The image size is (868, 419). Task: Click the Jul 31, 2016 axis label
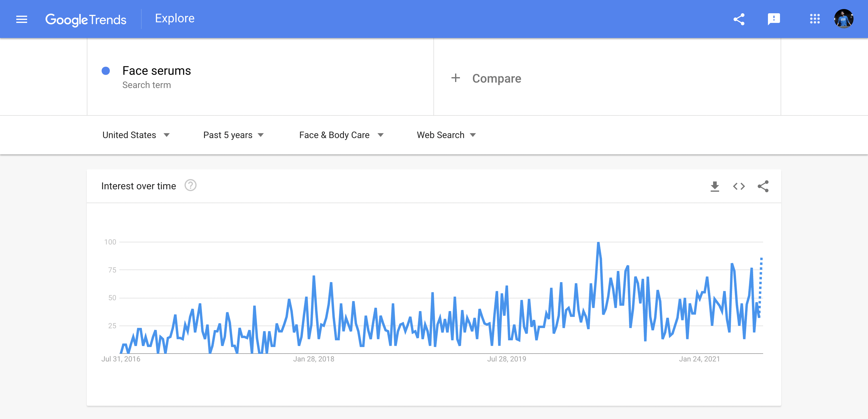(x=121, y=359)
